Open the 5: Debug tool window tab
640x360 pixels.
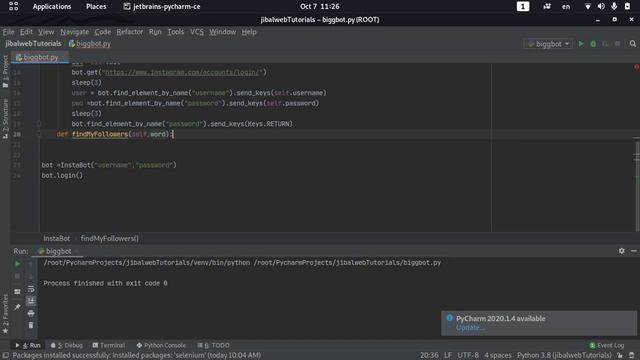pyautogui.click(x=67, y=345)
